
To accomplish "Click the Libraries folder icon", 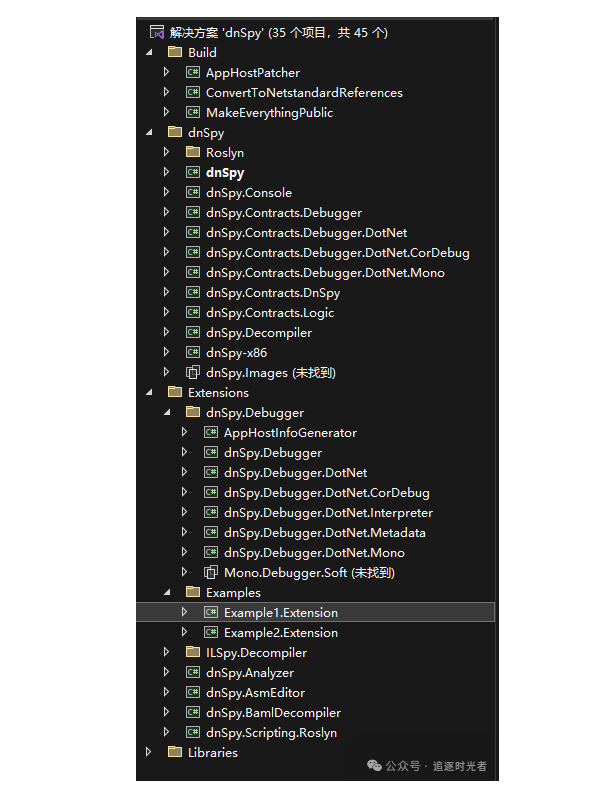I will [x=175, y=752].
